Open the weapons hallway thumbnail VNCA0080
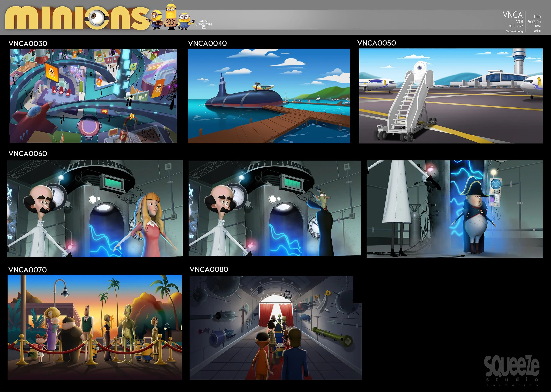551x392 pixels. coord(275,328)
